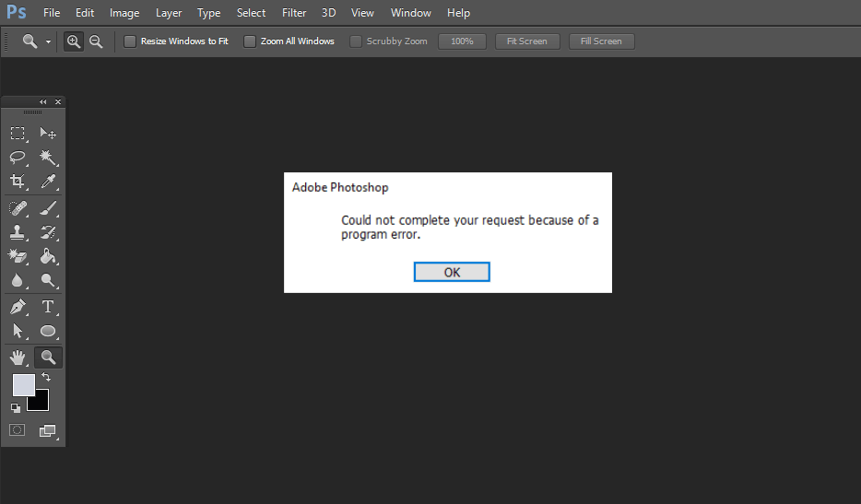This screenshot has height=504, width=861.
Task: Select the Zoom tool in the toolbox
Action: click(48, 357)
